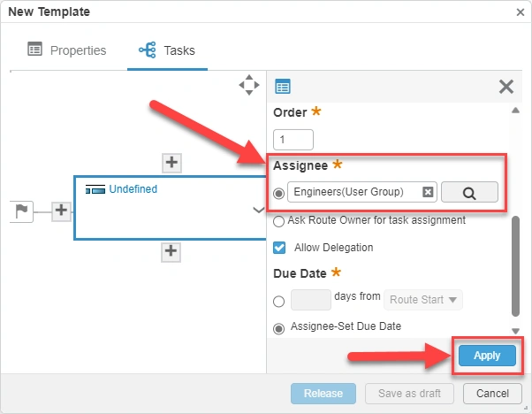The width and height of the screenshot is (532, 414).
Task: Choose the Assignee-Set Due Date option
Action: (279, 327)
